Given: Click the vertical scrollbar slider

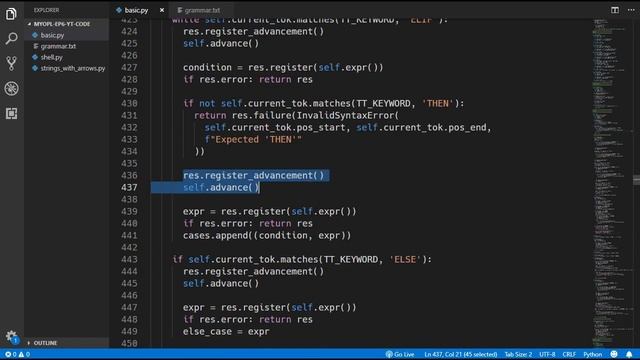Looking at the screenshot, I should (637, 180).
